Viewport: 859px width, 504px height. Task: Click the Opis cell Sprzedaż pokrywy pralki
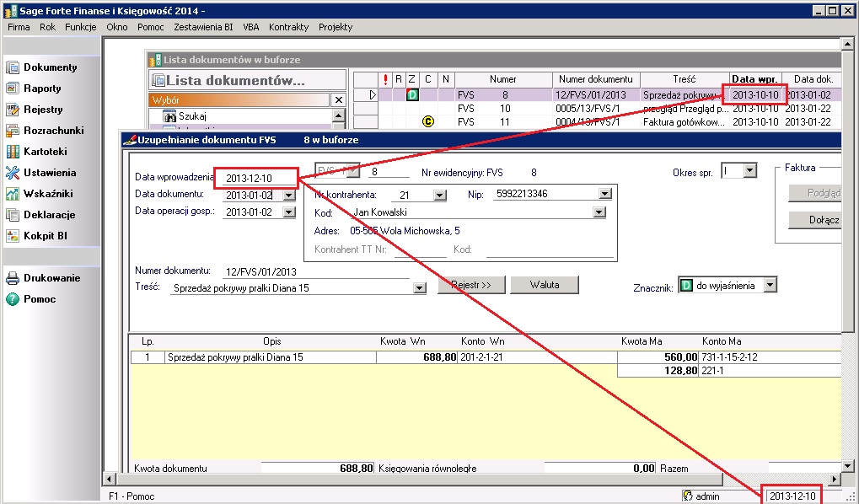[x=271, y=357]
